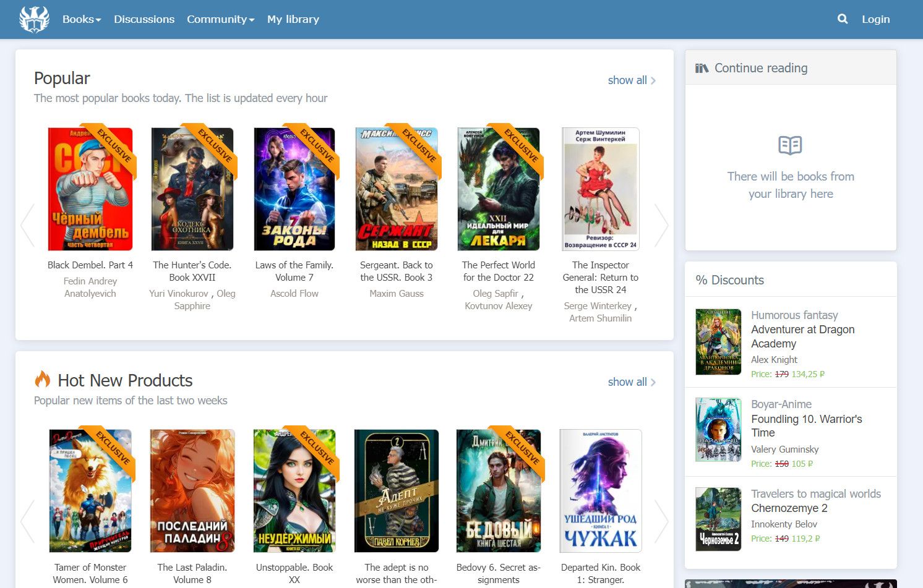Click next arrow in Hot New Products carousel
The height and width of the screenshot is (588, 923).
(661, 521)
